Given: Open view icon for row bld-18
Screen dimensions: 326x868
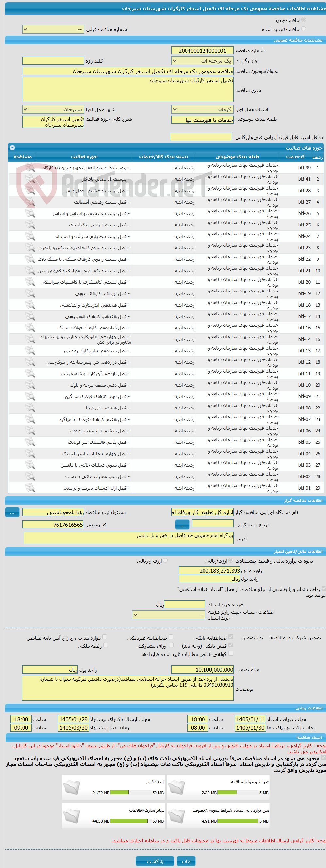Looking at the screenshot, I should click(x=30, y=305).
